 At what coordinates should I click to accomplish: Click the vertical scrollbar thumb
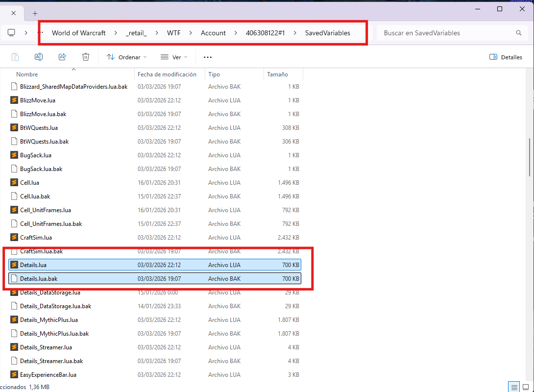pos(530,157)
